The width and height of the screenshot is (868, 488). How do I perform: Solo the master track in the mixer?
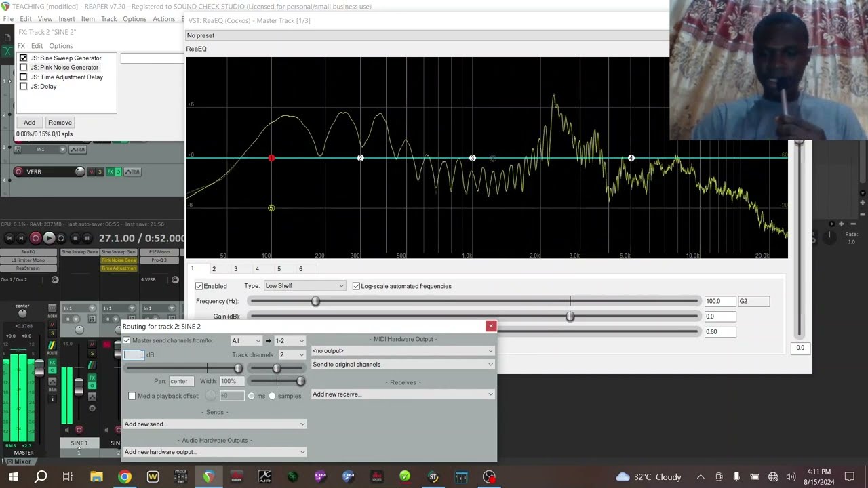[x=52, y=333]
